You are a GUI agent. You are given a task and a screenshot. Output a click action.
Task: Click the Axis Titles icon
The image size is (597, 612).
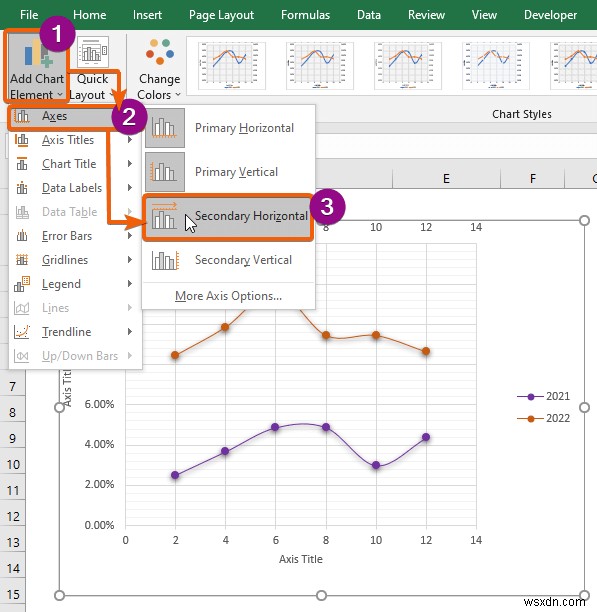point(22,140)
